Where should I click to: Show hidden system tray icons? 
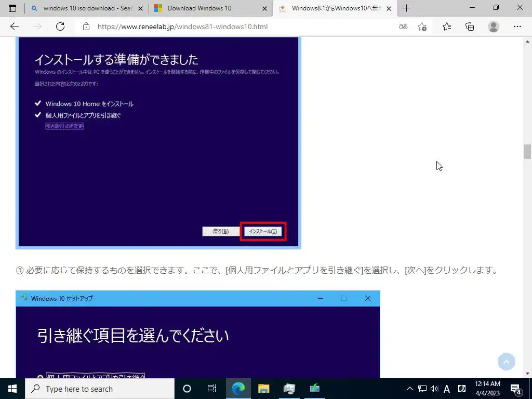pyautogui.click(x=410, y=389)
